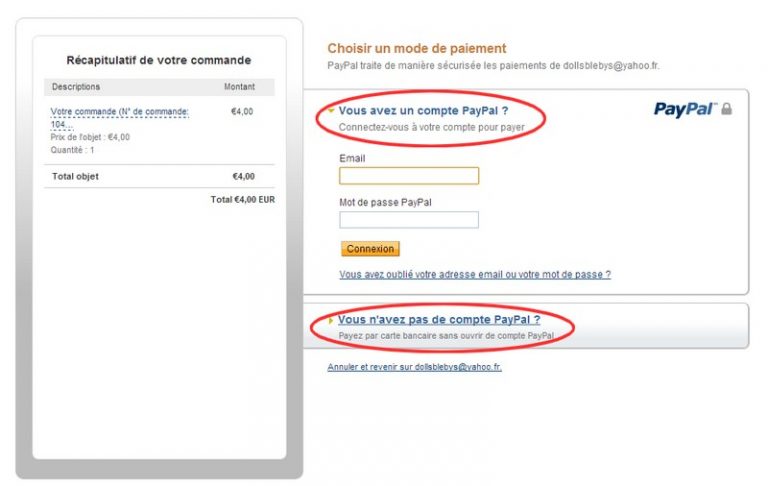This screenshot has height=486, width=768.
Task: Click the padlock security icon
Action: pyautogui.click(x=727, y=109)
